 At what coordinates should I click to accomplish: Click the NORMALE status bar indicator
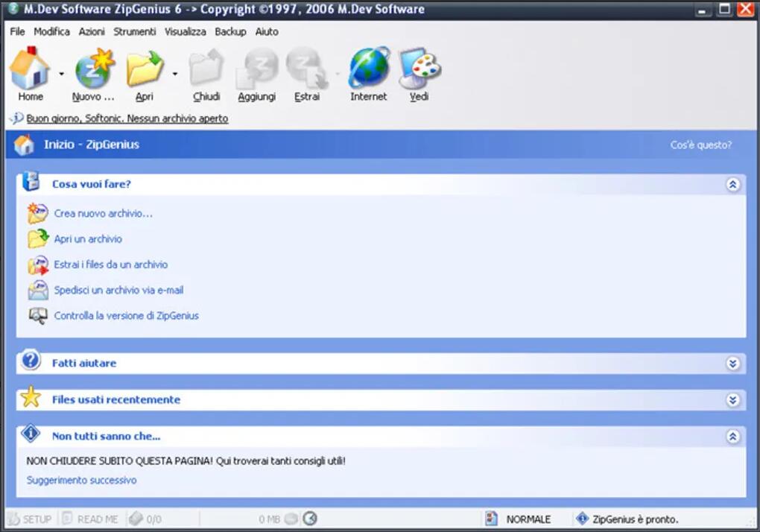click(528, 519)
